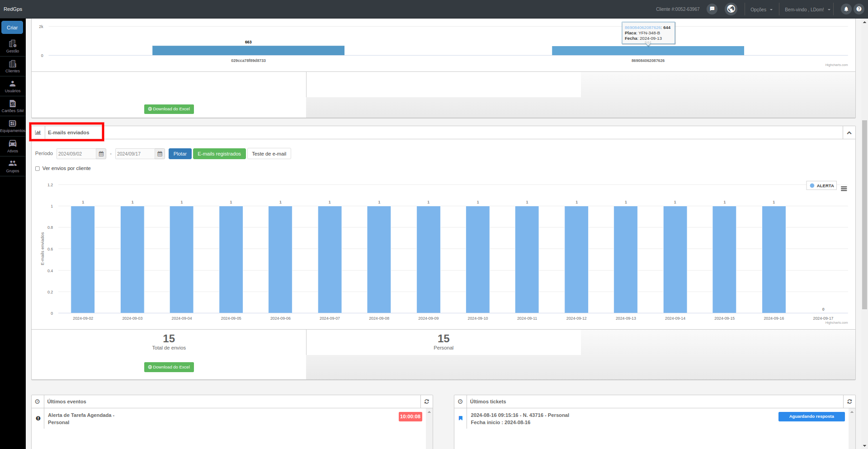The width and height of the screenshot is (868, 449).
Task: Open the notifications bell icon
Action: pyautogui.click(x=846, y=9)
